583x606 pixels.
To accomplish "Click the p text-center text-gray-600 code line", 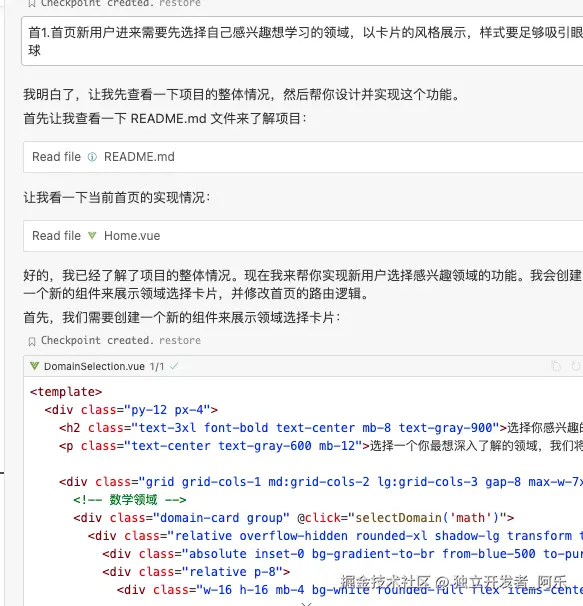I will [x=320, y=446].
